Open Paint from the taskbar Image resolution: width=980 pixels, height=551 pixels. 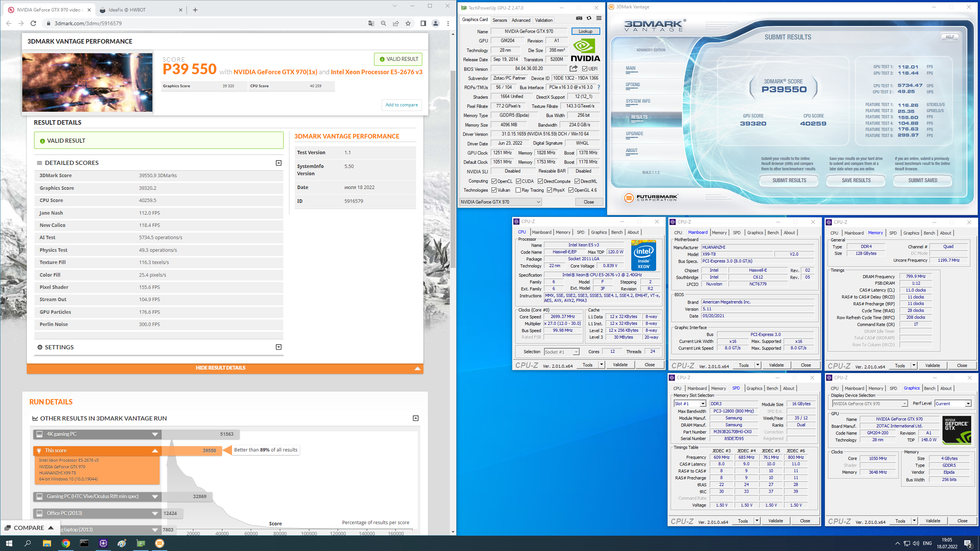[x=122, y=543]
